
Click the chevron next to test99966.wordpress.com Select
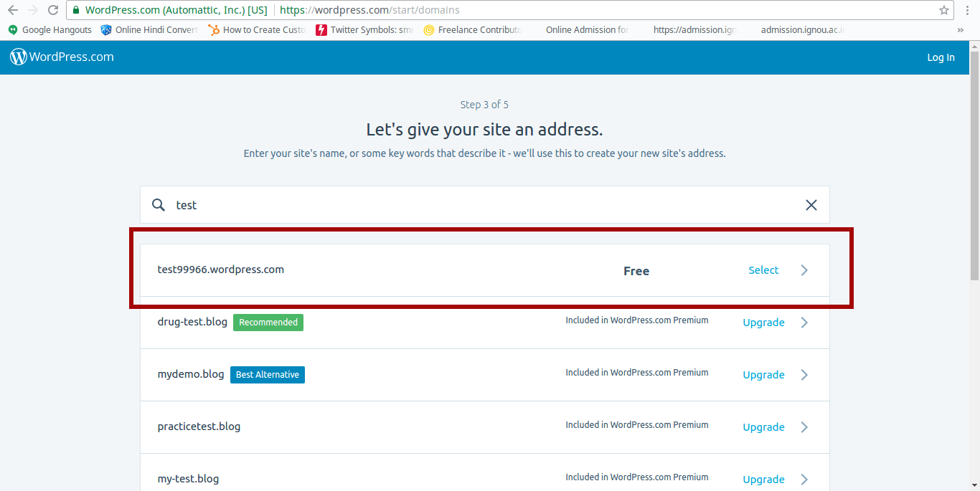pyautogui.click(x=804, y=270)
